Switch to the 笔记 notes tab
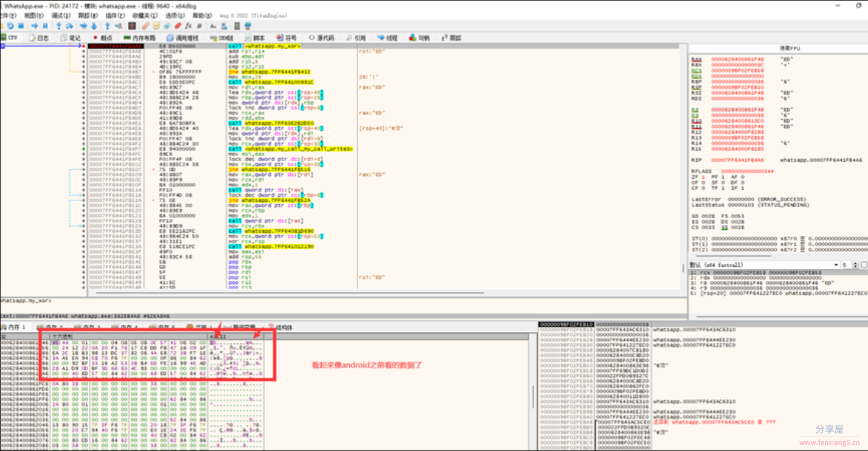Image resolution: width=868 pixels, height=451 pixels. [x=70, y=38]
